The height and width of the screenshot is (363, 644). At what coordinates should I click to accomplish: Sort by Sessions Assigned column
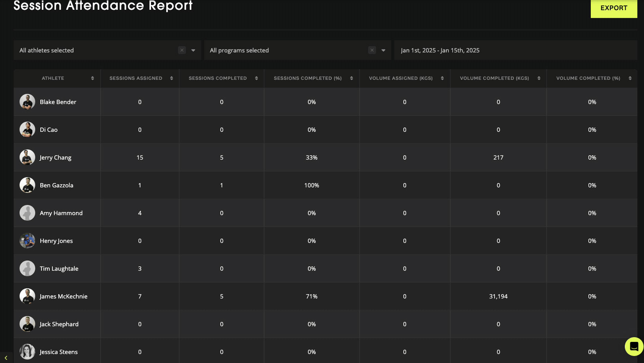[x=171, y=78]
